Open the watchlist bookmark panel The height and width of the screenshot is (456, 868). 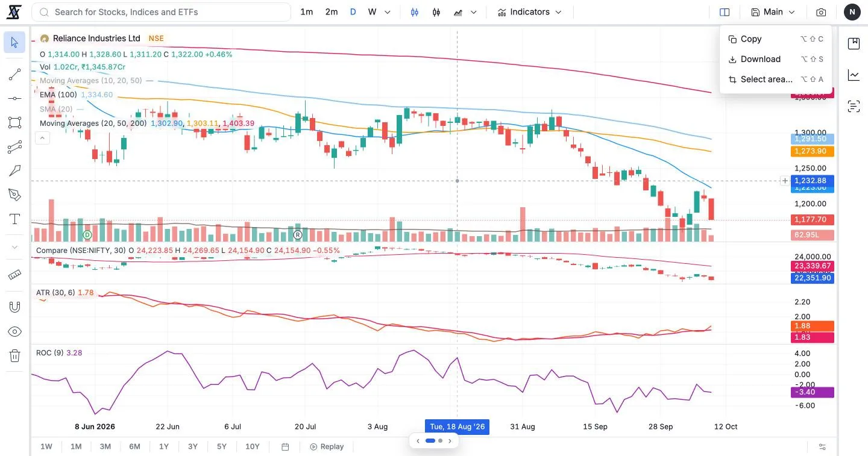(854, 43)
